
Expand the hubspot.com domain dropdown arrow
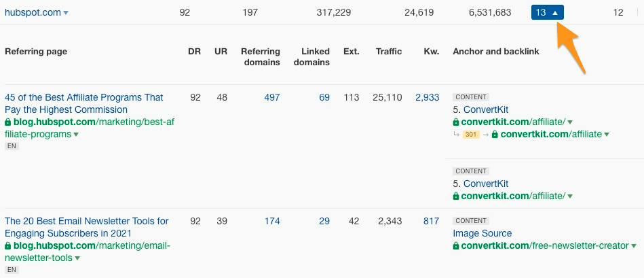coord(66,13)
